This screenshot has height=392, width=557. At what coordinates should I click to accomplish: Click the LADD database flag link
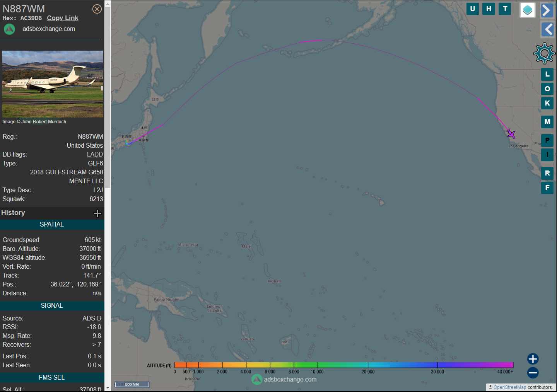pyautogui.click(x=95, y=154)
